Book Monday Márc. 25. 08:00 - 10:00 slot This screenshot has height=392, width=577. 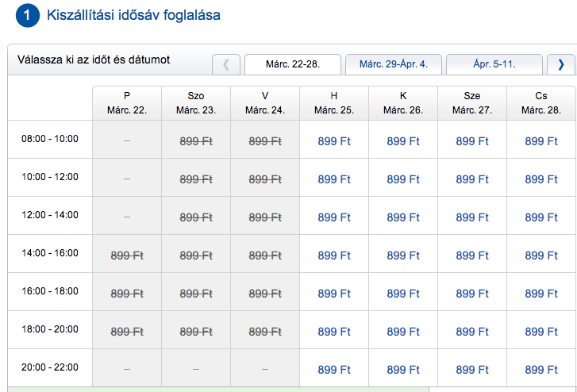(x=334, y=141)
